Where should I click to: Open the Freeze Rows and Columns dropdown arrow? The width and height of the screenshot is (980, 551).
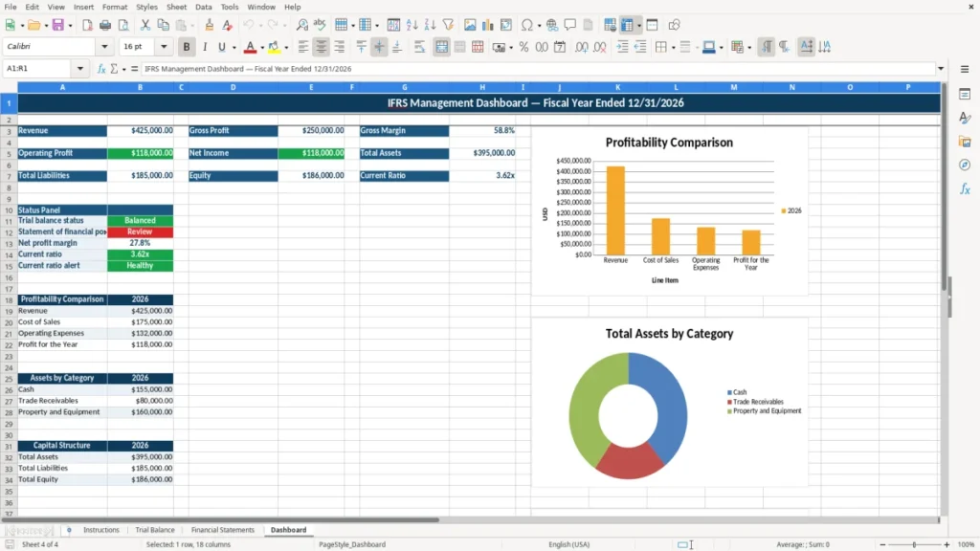638,26
